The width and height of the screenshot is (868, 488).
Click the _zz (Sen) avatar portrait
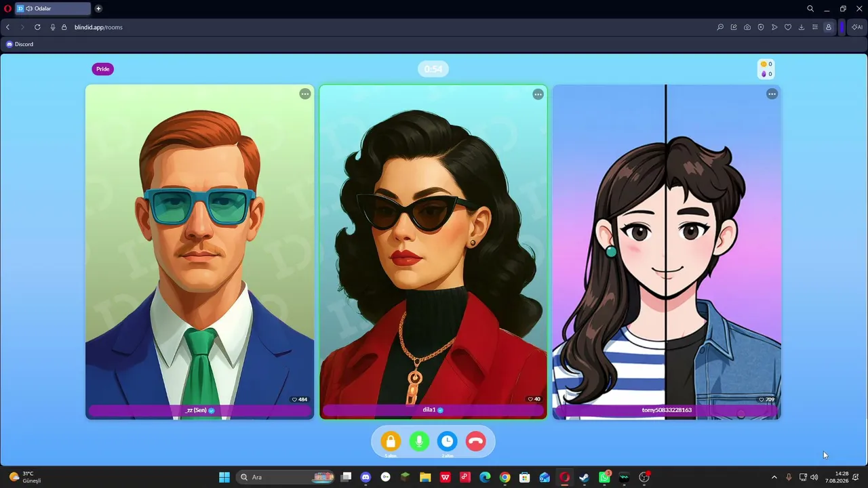pos(200,251)
